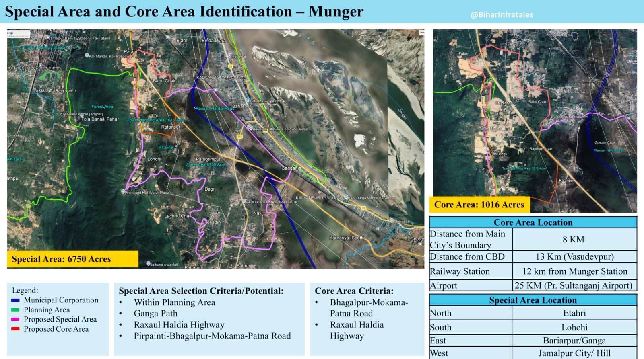Click the Babu Chak label on core map

pos(537,102)
